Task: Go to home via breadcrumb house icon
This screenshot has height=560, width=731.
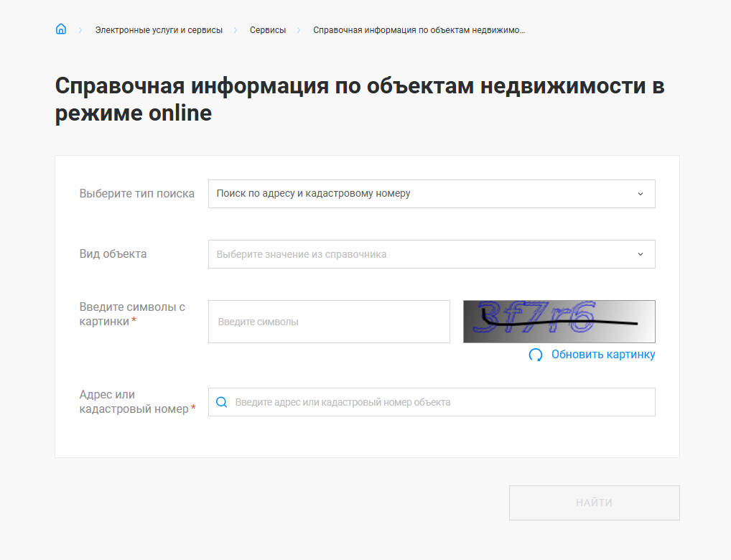Action: [61, 29]
